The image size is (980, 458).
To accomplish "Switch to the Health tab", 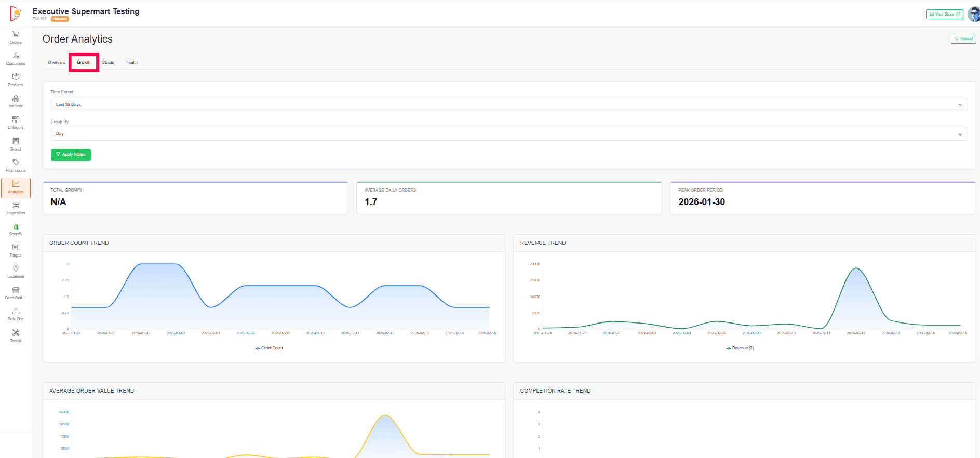I will tap(131, 62).
